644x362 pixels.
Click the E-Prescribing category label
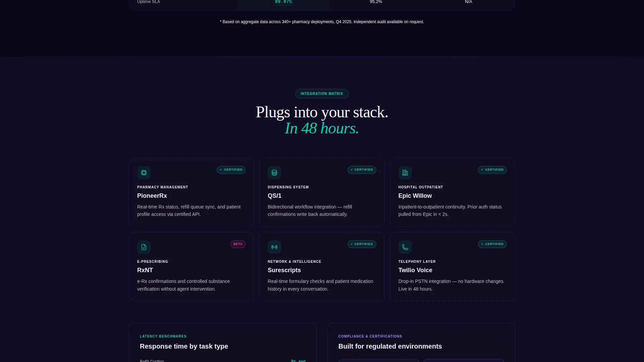click(x=153, y=261)
